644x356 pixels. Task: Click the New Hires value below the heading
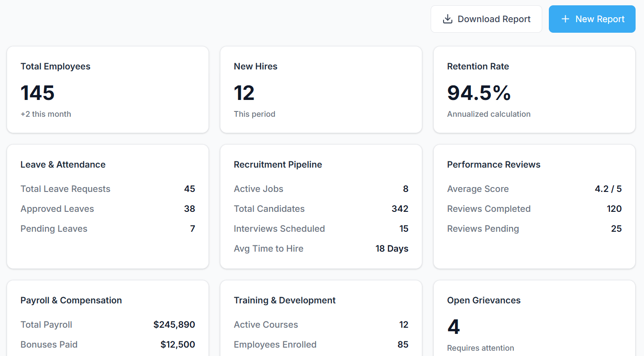click(244, 93)
